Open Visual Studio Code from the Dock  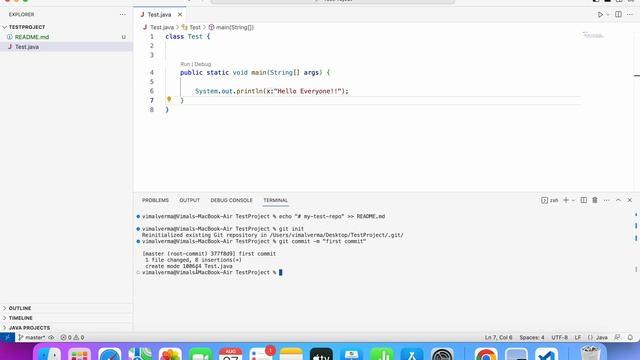coord(547,355)
